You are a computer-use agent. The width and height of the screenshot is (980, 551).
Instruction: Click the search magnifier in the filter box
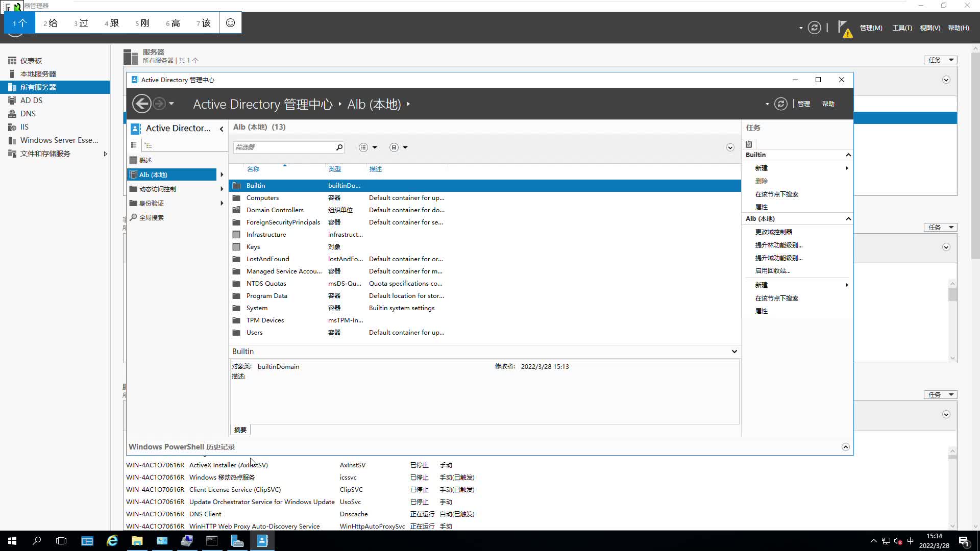pyautogui.click(x=339, y=147)
